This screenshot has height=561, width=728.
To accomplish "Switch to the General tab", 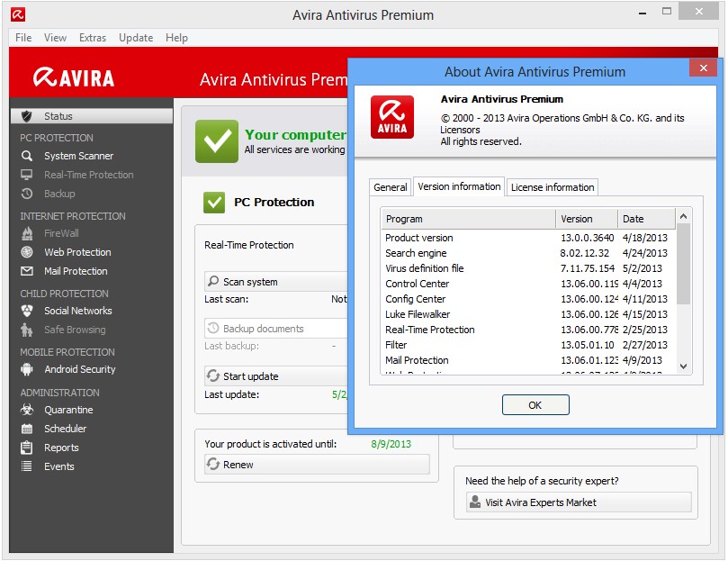I will (390, 187).
